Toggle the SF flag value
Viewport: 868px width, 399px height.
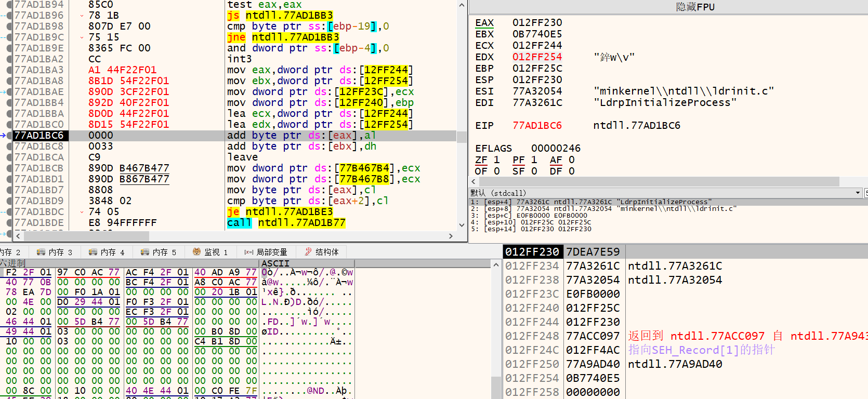pos(534,171)
